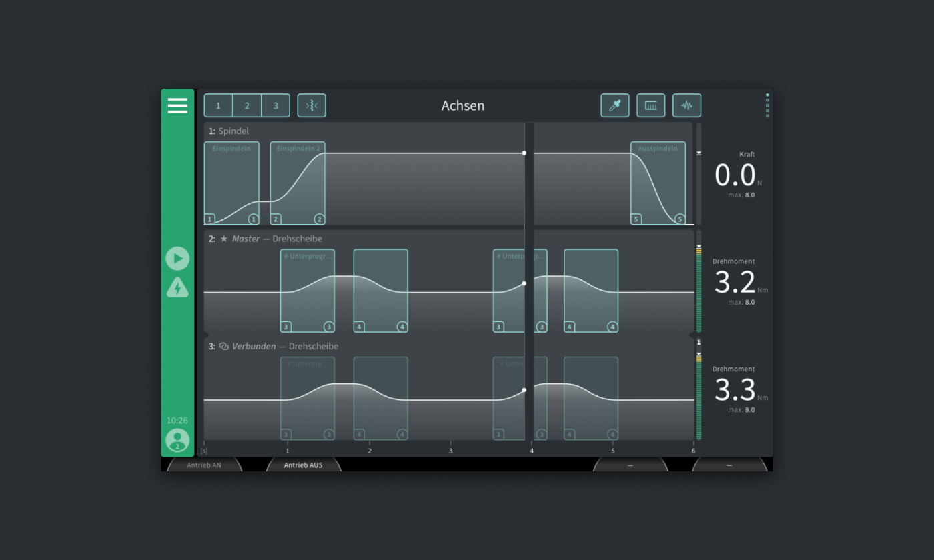
Task: Switch to axis tab 1
Action: click(x=218, y=105)
